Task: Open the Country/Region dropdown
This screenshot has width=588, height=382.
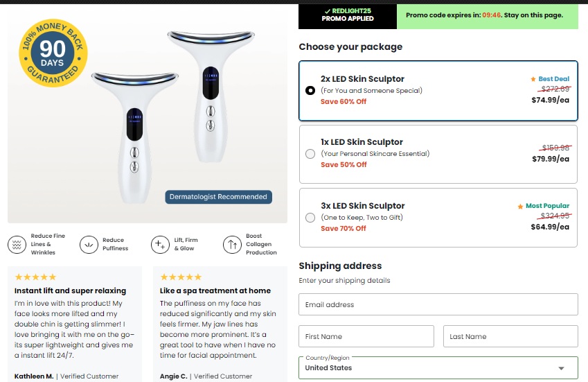Action: tap(438, 367)
